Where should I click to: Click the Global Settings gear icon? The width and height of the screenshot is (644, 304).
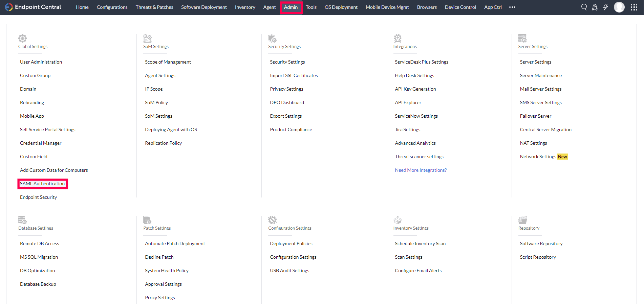pos(22,38)
